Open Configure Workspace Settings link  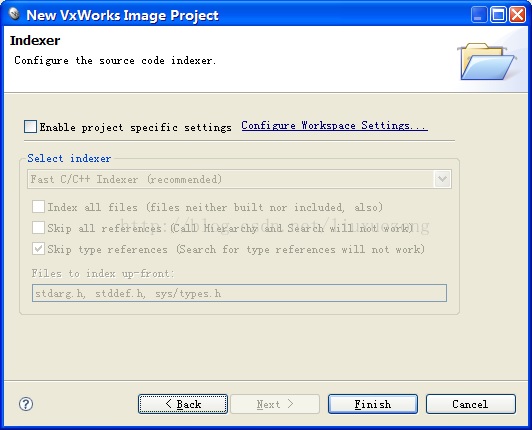click(334, 126)
